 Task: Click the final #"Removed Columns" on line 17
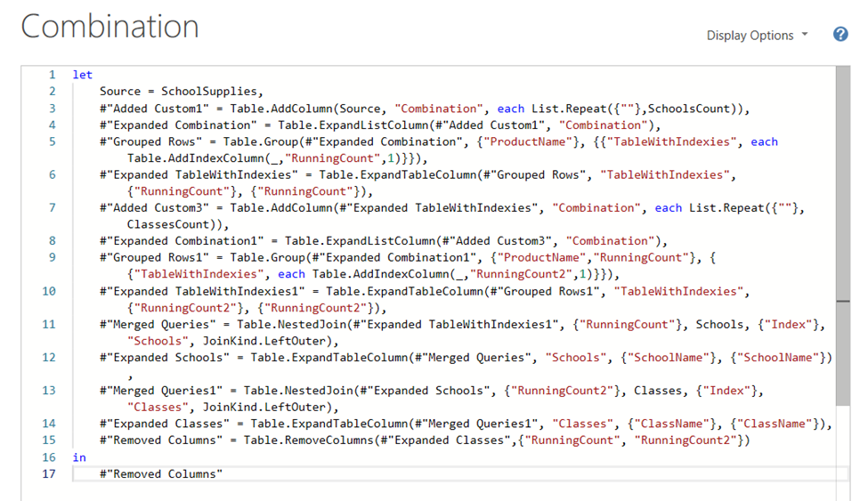click(x=160, y=473)
